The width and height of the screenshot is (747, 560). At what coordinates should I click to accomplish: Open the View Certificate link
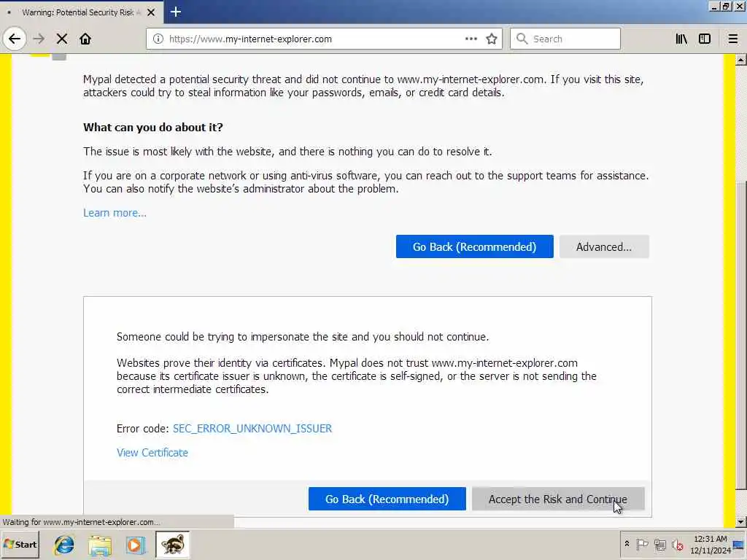152,452
